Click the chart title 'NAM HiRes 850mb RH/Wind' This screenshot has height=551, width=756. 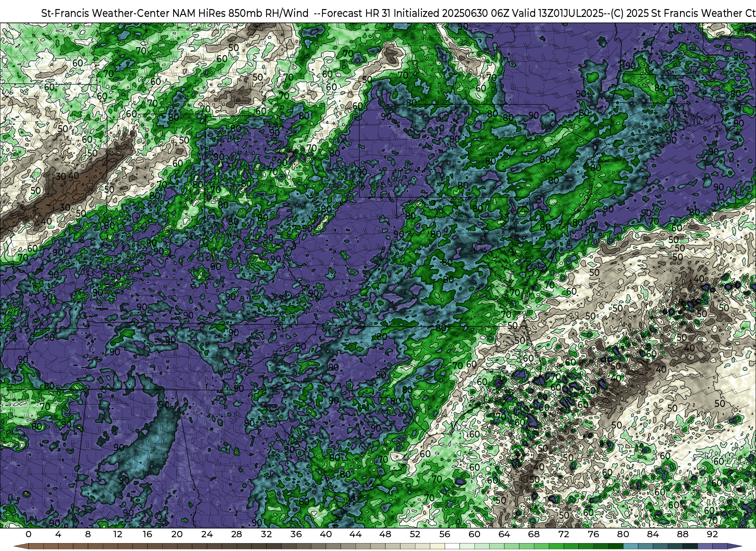(241, 13)
